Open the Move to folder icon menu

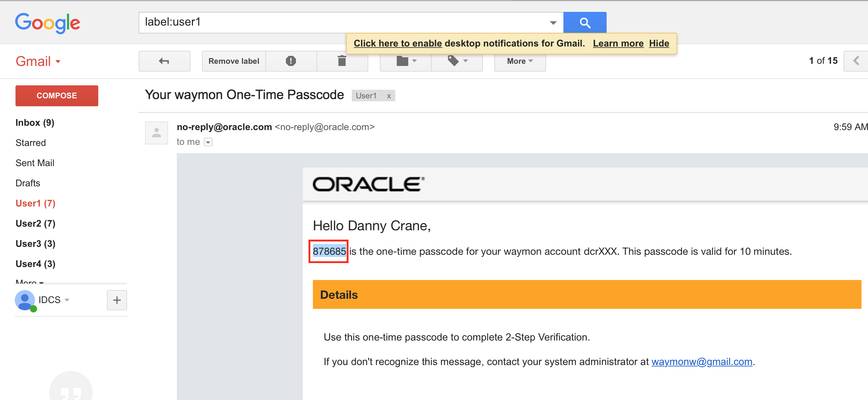406,61
